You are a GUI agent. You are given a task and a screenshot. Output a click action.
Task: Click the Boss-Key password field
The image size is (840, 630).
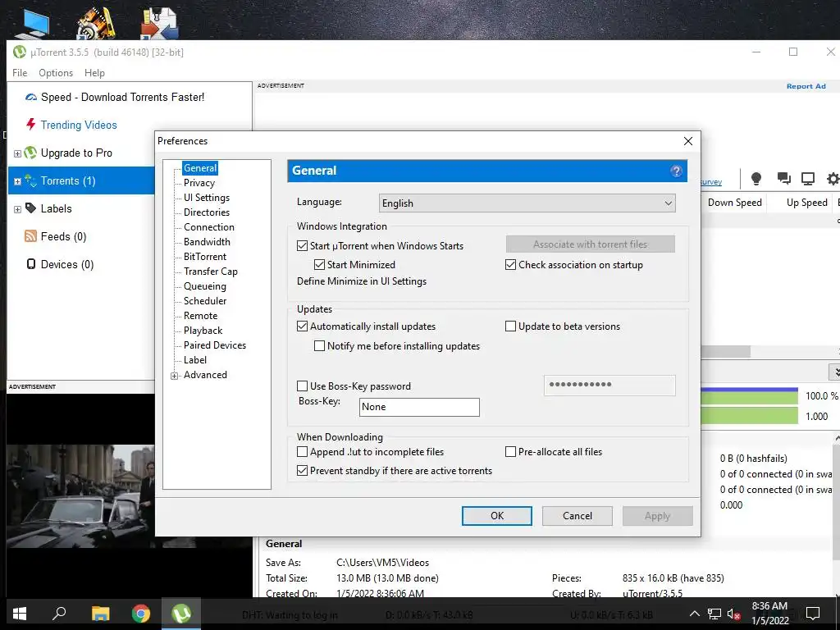pos(609,386)
